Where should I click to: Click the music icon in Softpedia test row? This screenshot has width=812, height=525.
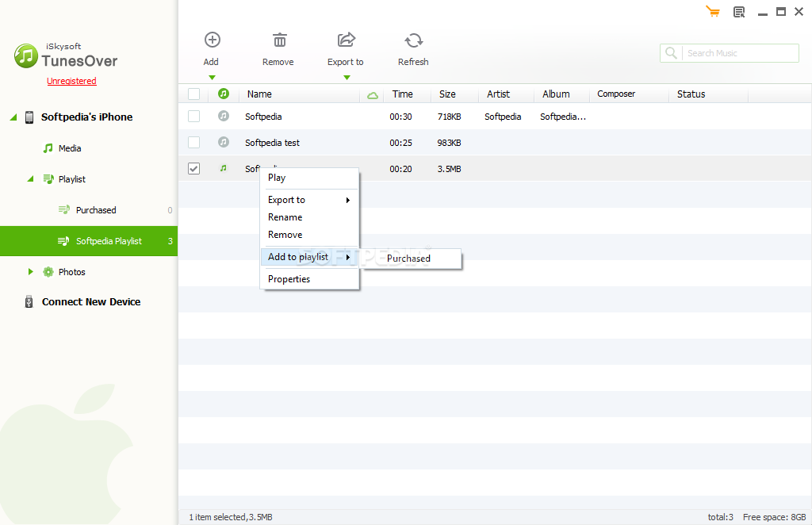[223, 142]
